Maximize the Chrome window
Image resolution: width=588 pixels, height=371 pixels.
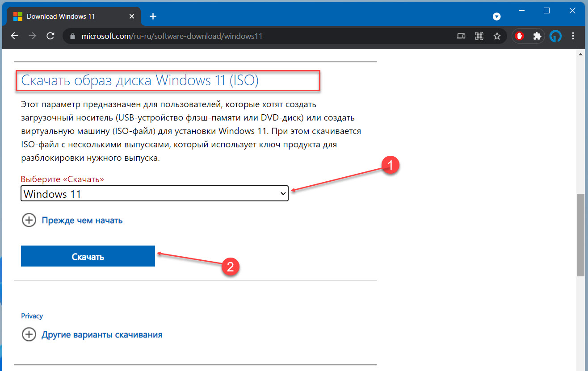point(546,11)
